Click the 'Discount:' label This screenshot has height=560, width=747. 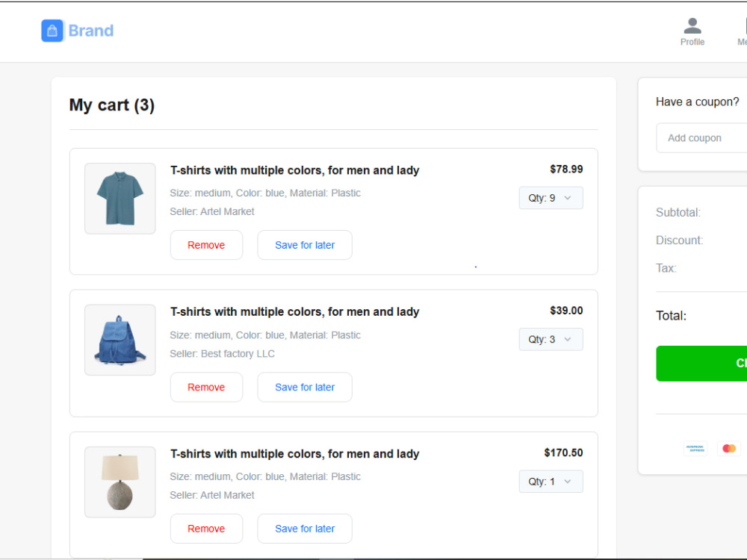[679, 240]
